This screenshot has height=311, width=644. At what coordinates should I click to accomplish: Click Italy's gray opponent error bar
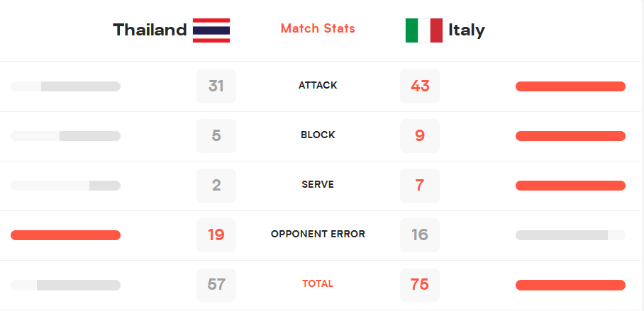[x=570, y=235]
